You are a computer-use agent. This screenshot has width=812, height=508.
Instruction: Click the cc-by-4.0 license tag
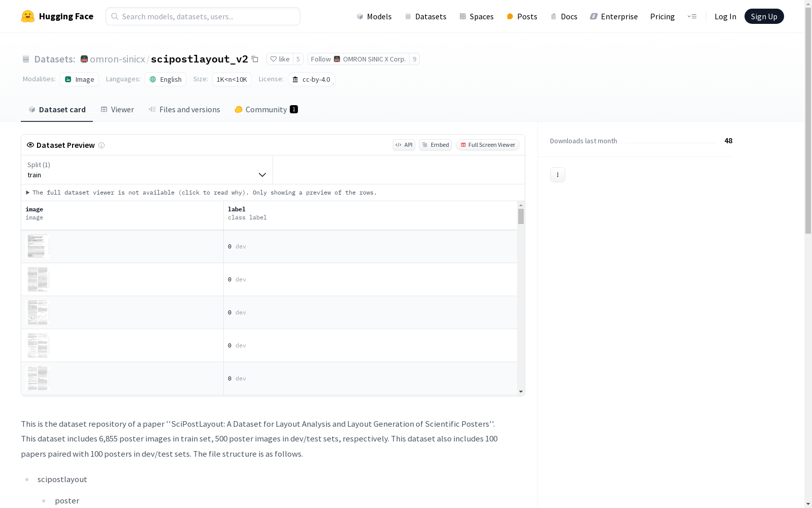(x=312, y=79)
